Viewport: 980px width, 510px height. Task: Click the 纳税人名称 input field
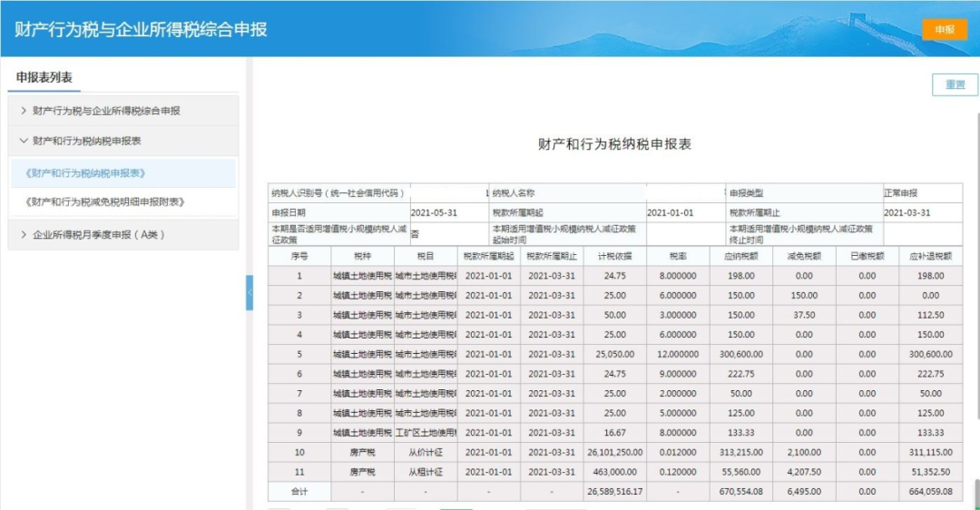(686, 193)
